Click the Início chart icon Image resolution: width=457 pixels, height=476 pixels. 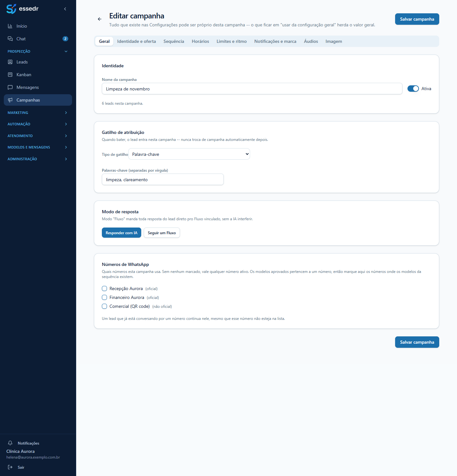pyautogui.click(x=10, y=26)
